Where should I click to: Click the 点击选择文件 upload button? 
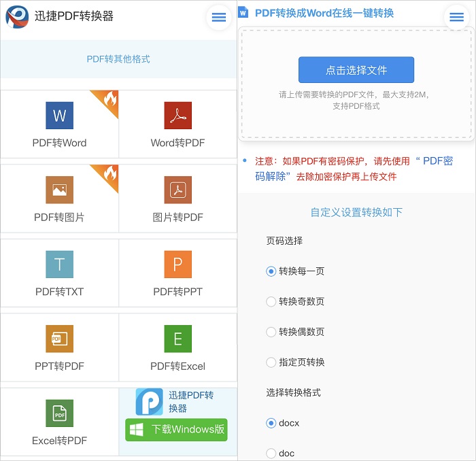coord(356,70)
